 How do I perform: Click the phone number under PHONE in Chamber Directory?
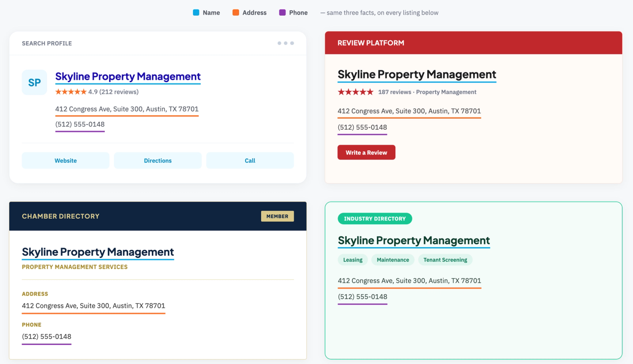[47, 337]
